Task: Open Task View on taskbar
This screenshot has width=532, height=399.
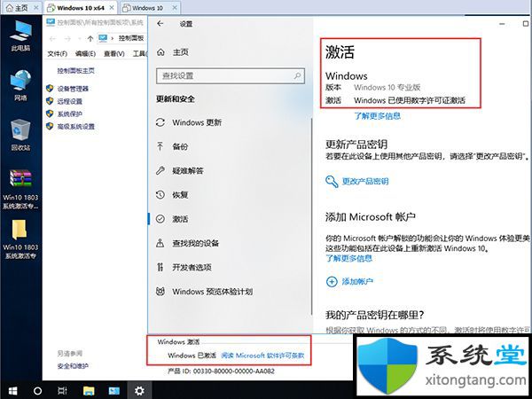Action: tap(62, 391)
